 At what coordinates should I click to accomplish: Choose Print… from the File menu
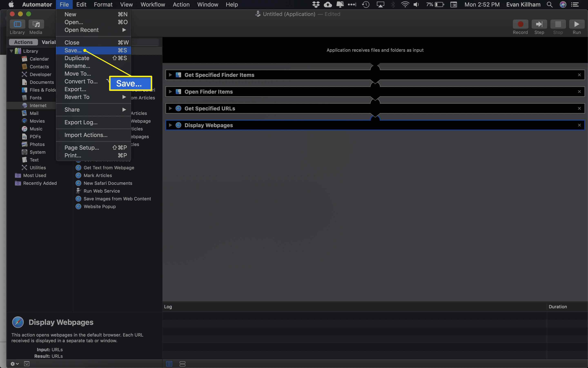click(94, 156)
